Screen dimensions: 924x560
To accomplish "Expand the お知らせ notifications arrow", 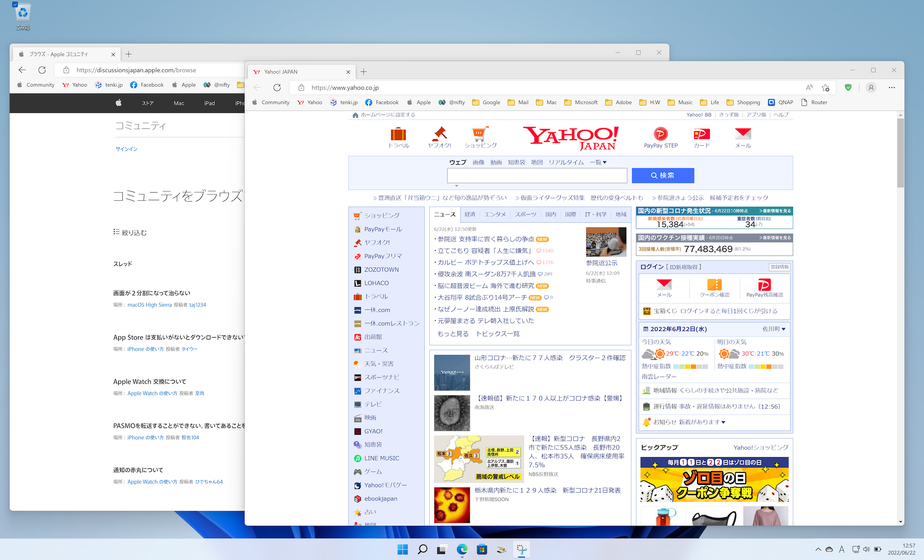I will tap(723, 422).
